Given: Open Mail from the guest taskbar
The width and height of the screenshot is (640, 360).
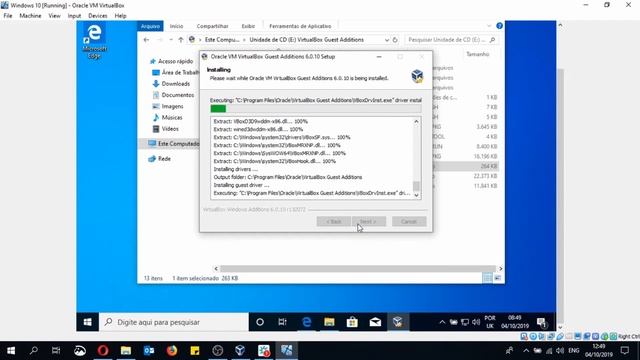Looking at the screenshot, I should (x=375, y=322).
